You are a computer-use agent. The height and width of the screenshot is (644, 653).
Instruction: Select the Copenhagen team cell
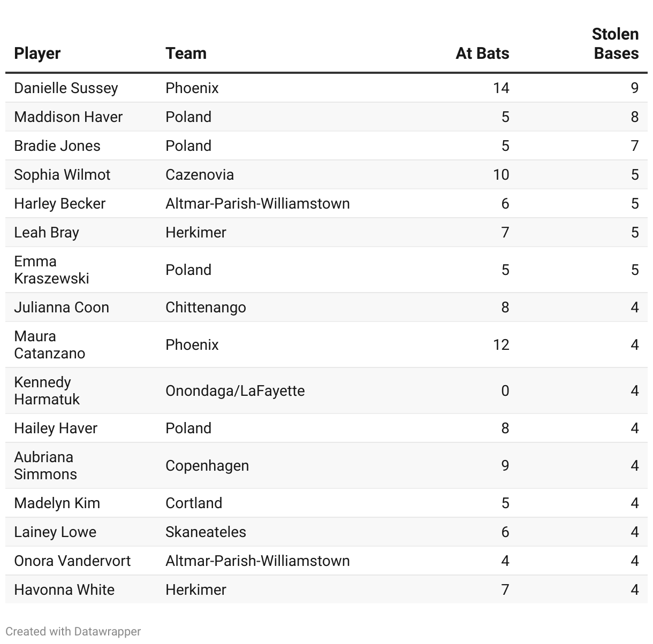pos(207,465)
